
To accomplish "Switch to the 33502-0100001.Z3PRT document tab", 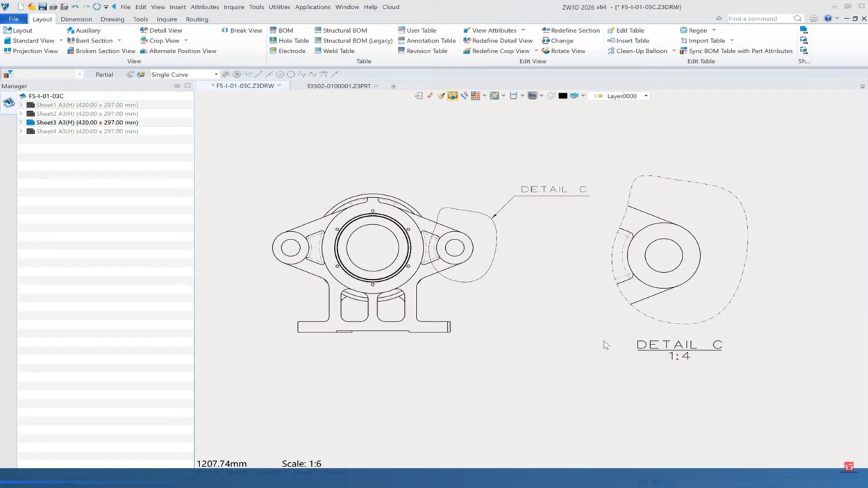I will pos(338,86).
